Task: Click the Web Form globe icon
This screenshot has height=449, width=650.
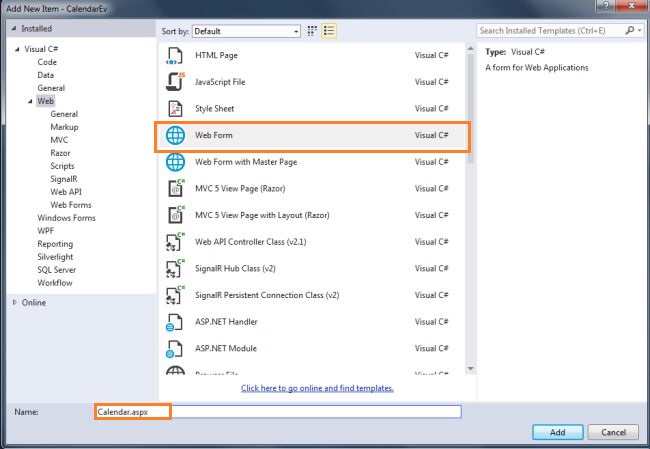Action: tap(175, 136)
